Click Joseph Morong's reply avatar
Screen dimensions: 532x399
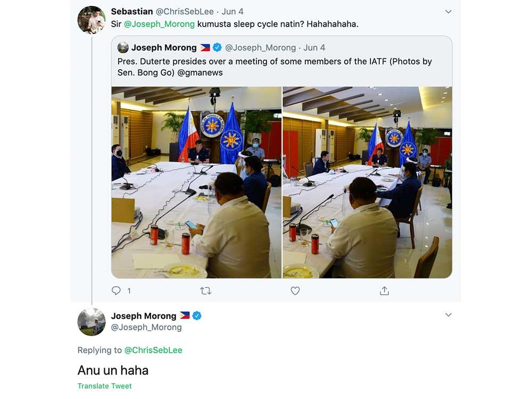pos(92,322)
